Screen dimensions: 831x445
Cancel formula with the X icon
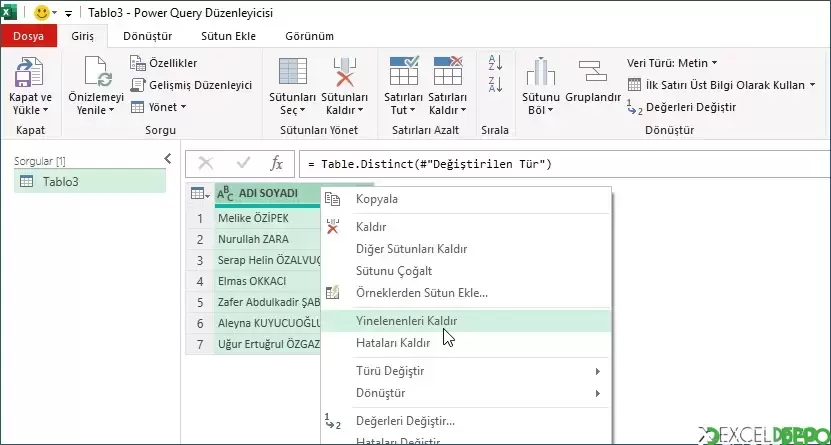(206, 164)
